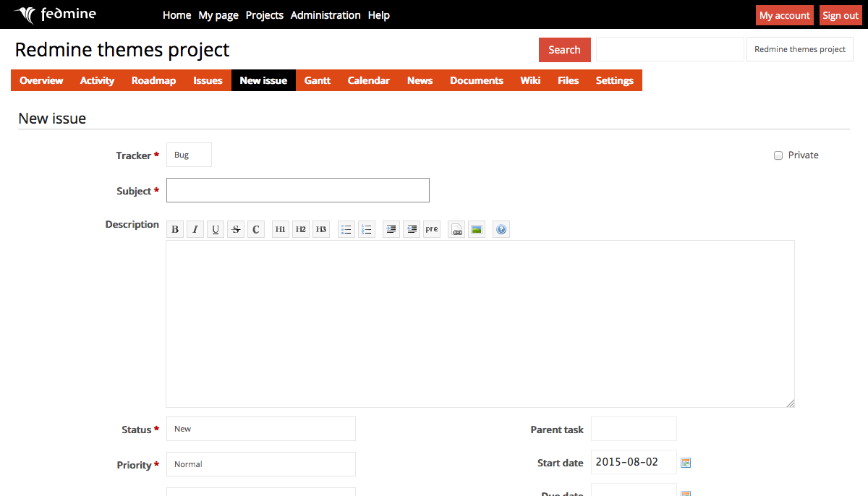The image size is (868, 496).
Task: Insert an unordered bullet list
Action: tap(346, 229)
